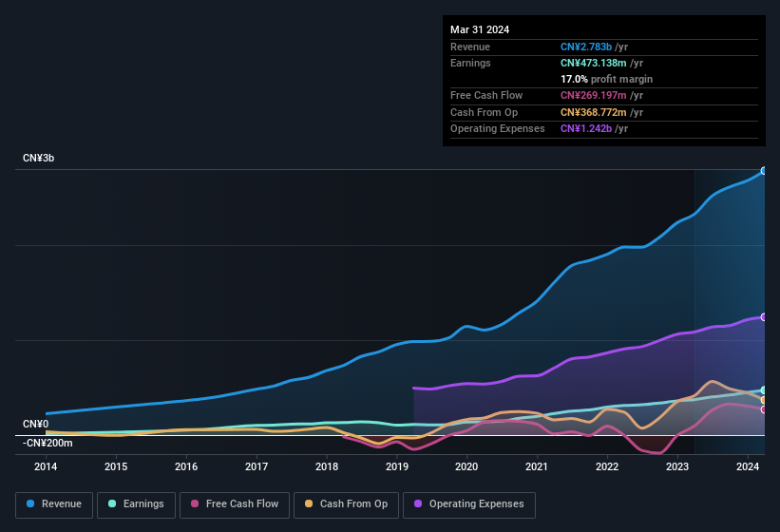Click the 2022 x-axis label
This screenshot has width=780, height=532.
pyautogui.click(x=607, y=466)
